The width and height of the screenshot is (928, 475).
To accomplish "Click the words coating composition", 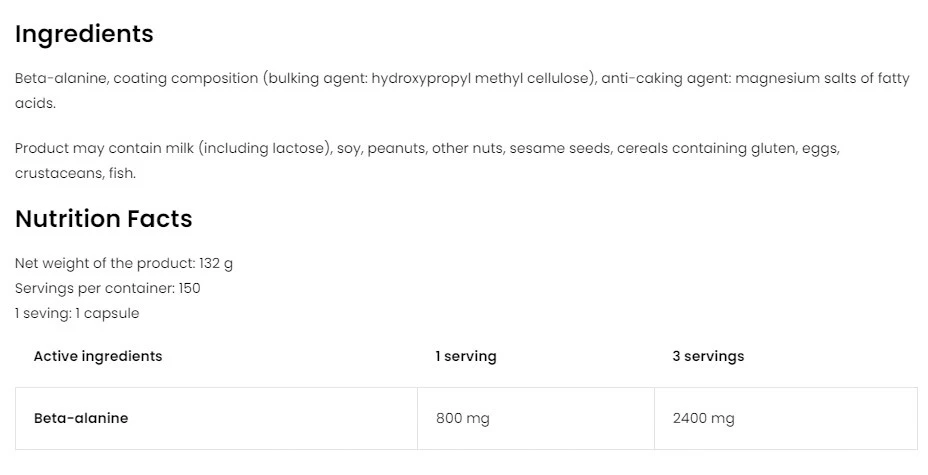I will (x=185, y=78).
